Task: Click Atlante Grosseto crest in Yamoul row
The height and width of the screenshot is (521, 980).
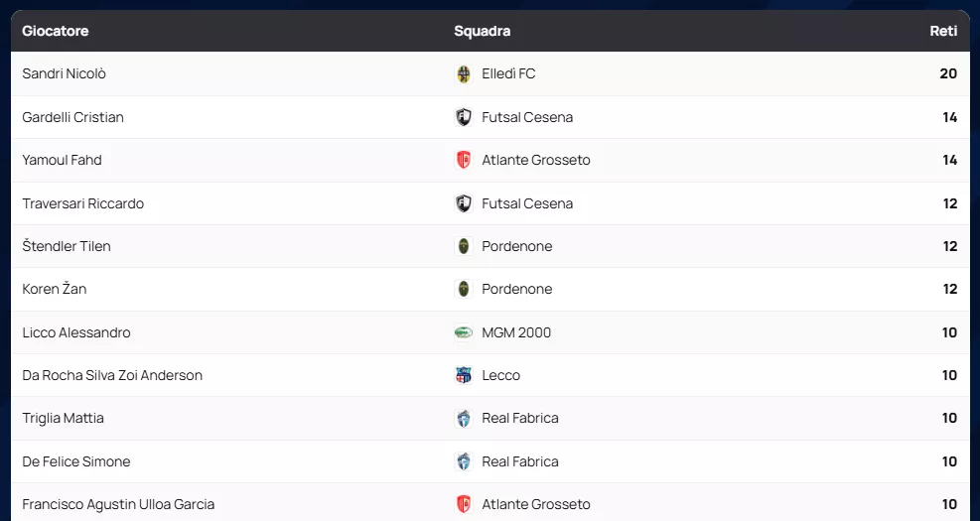Action: tap(463, 160)
